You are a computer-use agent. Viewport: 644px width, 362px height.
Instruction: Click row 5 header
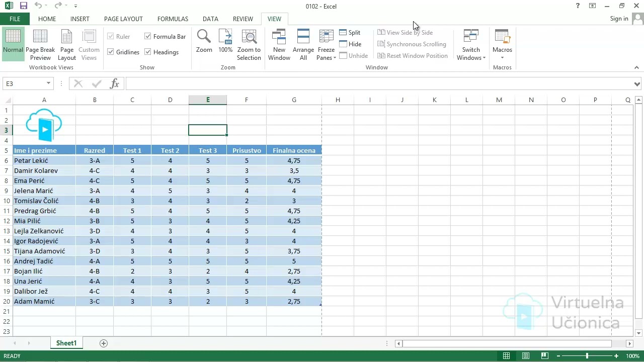coord(7,150)
